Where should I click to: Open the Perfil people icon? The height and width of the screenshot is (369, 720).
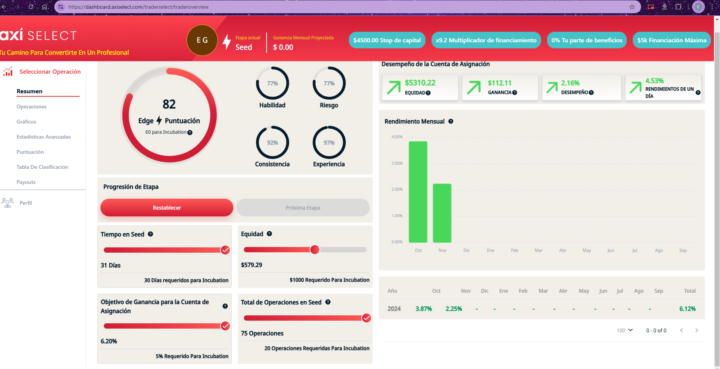(x=7, y=202)
